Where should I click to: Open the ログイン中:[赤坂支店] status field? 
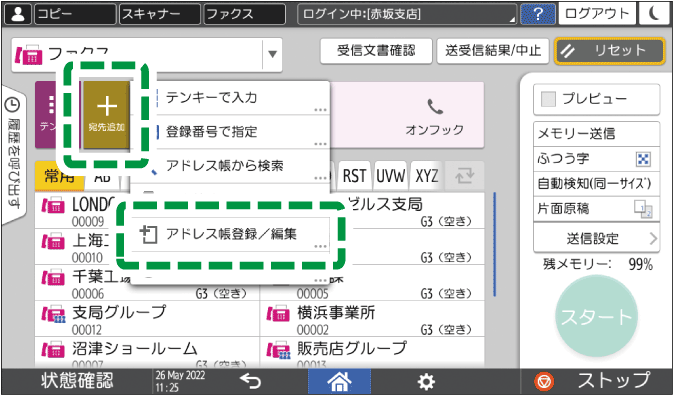(x=407, y=14)
